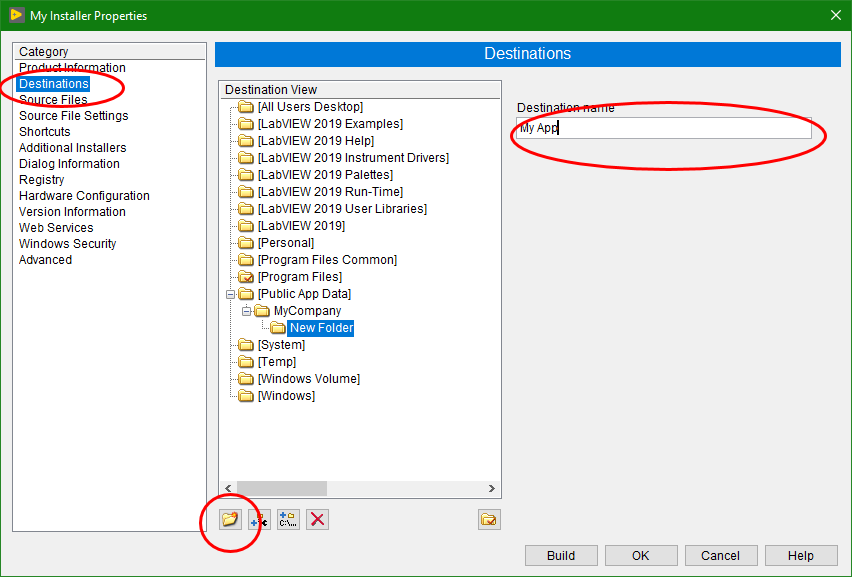
Task: Click the folder icon beside MyCompany
Action: (262, 311)
